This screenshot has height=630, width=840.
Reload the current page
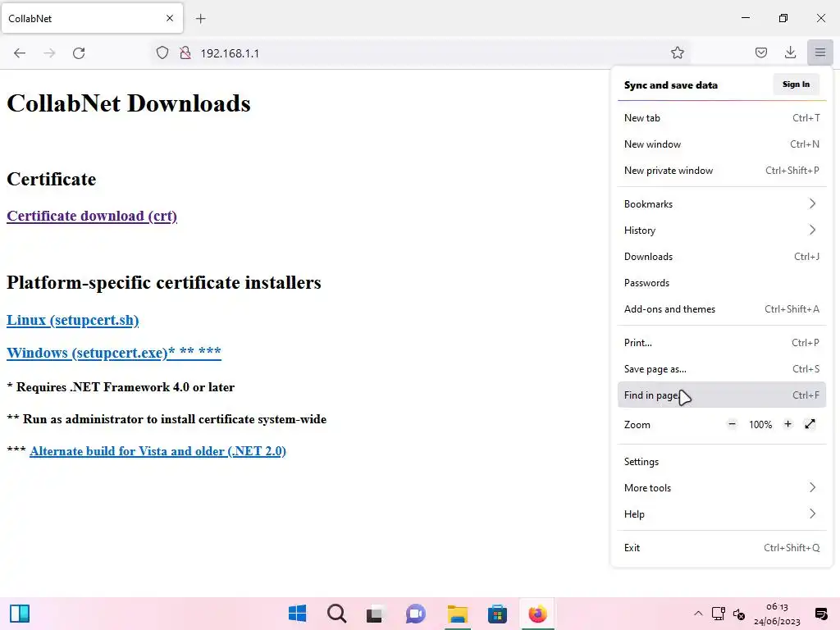coord(79,53)
